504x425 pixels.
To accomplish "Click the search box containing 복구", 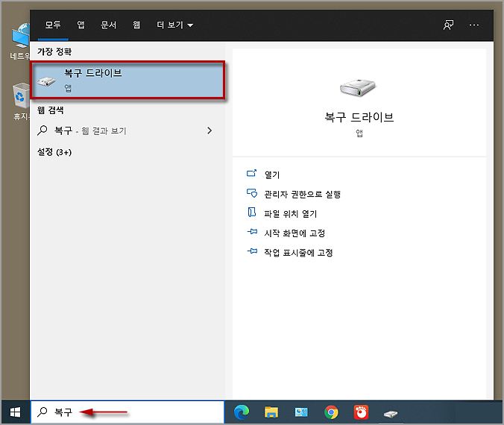I will pos(127,412).
